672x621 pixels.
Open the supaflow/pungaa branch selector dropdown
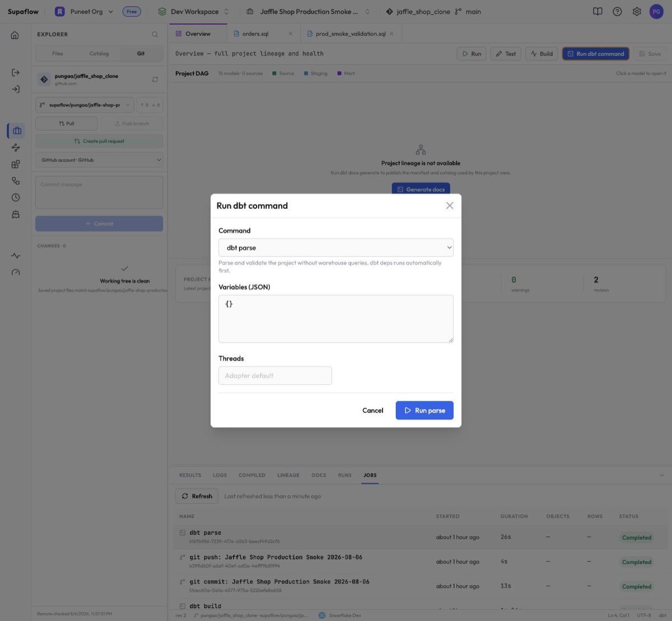[85, 105]
